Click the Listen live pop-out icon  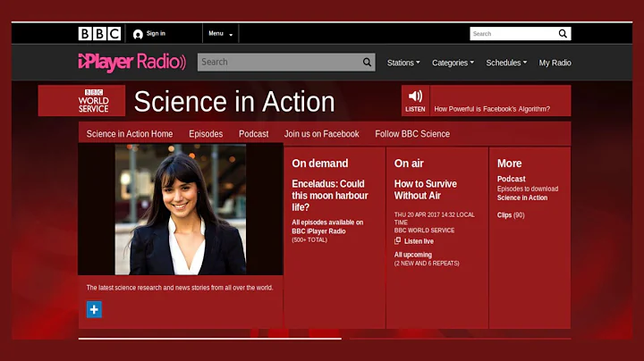coord(397,240)
